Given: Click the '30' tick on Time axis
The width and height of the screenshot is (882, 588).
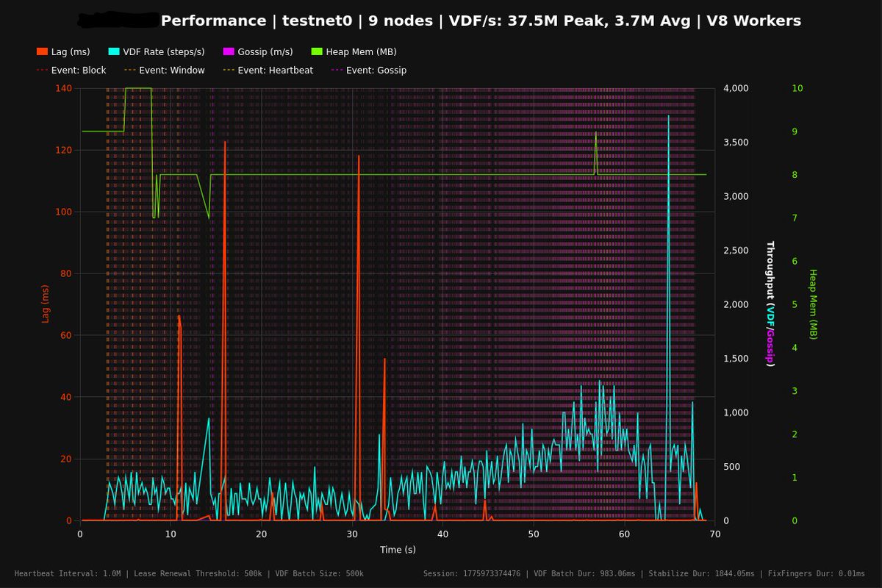Looking at the screenshot, I should point(352,534).
